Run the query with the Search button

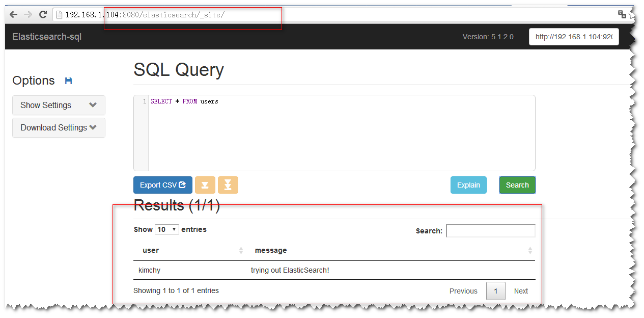(517, 185)
